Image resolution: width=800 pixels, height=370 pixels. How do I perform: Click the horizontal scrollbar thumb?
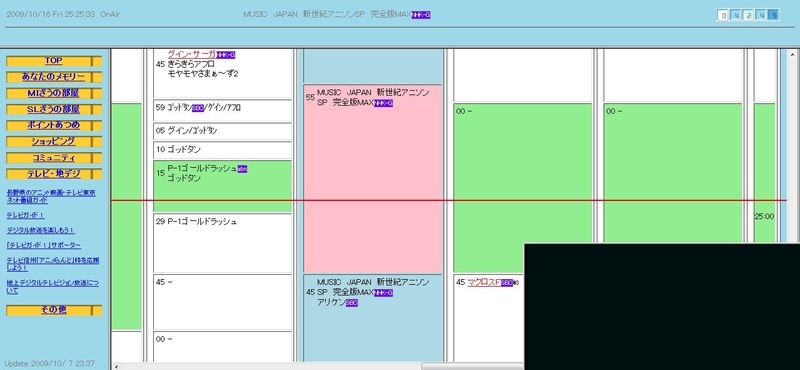pyautogui.click(x=472, y=366)
